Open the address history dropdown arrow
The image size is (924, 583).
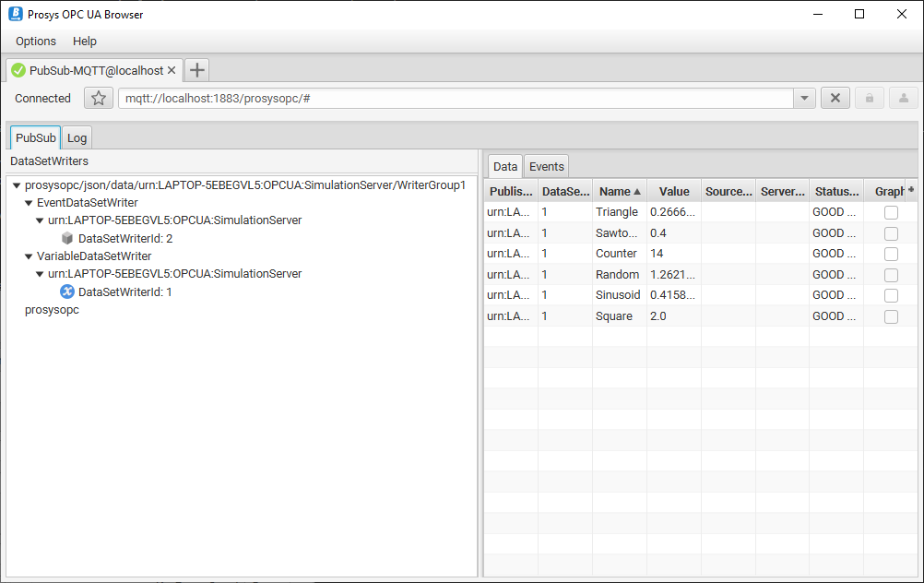(804, 99)
